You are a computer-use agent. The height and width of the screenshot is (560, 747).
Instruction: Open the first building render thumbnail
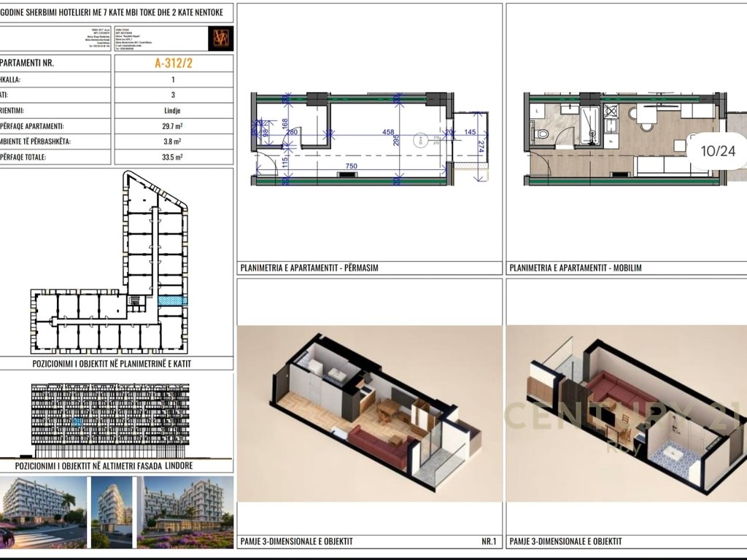43,511
